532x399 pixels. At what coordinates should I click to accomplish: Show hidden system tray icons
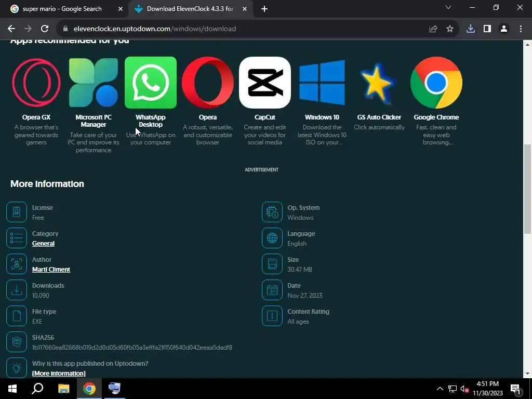(440, 389)
